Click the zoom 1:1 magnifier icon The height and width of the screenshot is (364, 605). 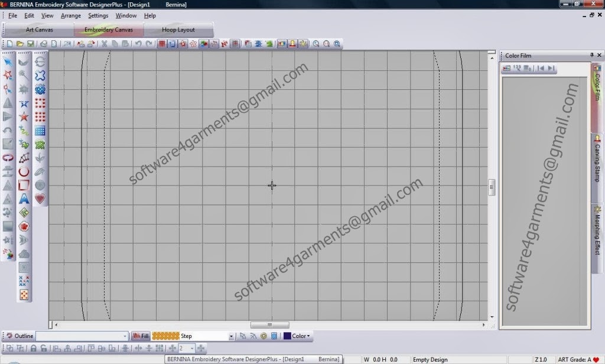click(x=326, y=44)
